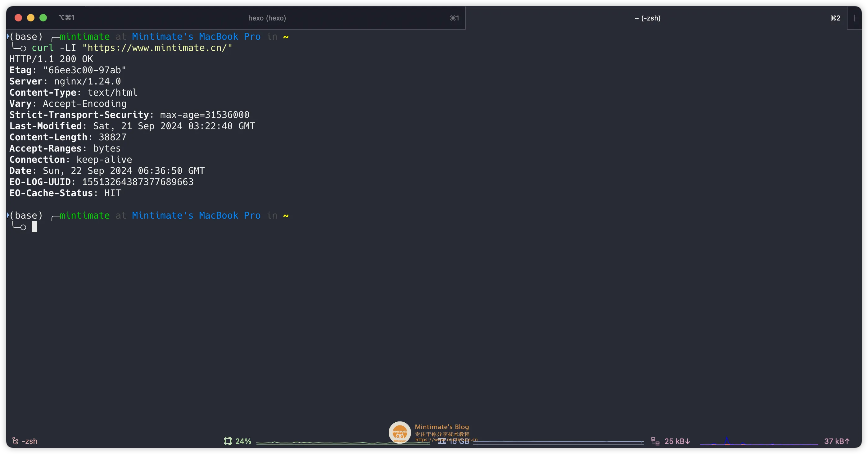
Task: Click the red close window button
Action: [18, 17]
